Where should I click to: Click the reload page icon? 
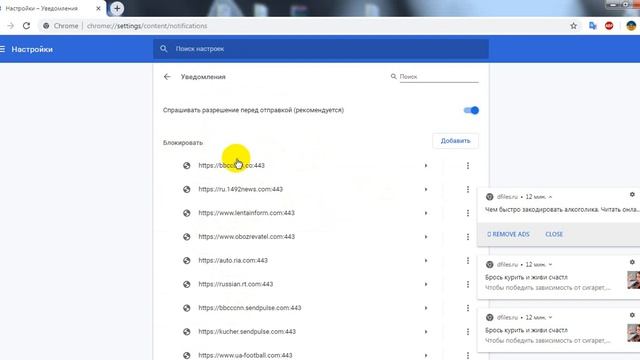tap(27, 26)
